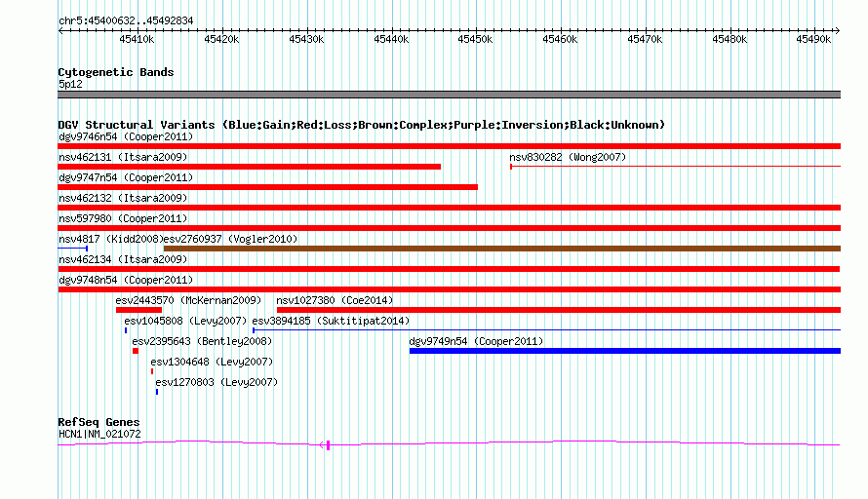Screen dimensions: 868x499
Task: Click the 45490k ruler position
Action: click(813, 39)
